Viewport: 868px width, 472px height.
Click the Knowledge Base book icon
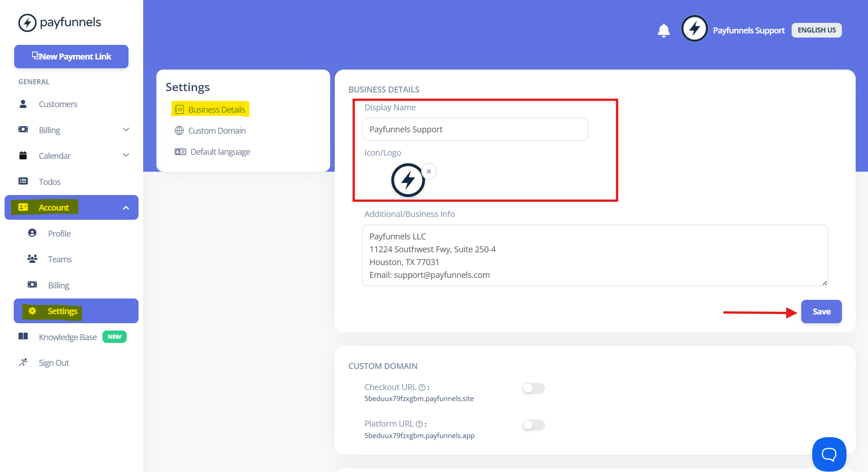[23, 336]
